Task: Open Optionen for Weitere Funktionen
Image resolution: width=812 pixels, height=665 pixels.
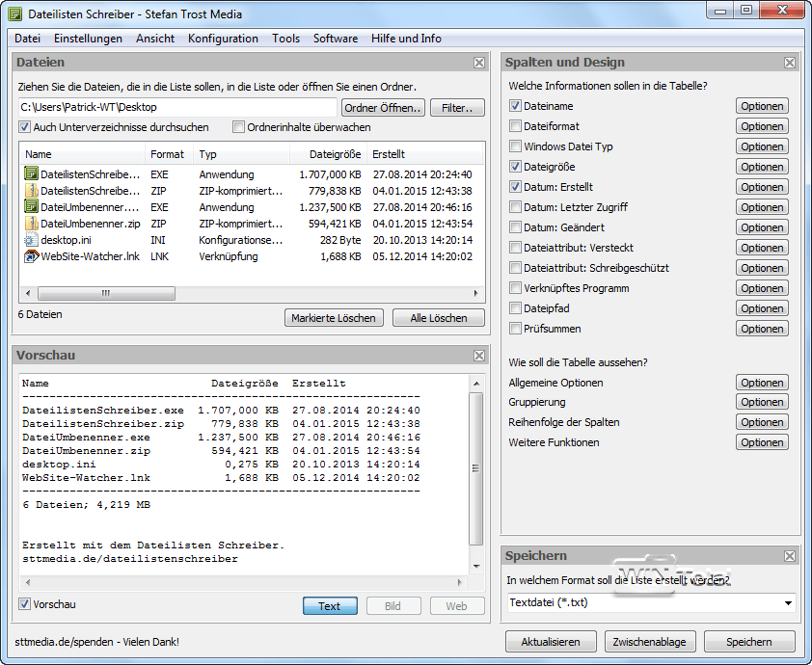Action: coord(762,442)
